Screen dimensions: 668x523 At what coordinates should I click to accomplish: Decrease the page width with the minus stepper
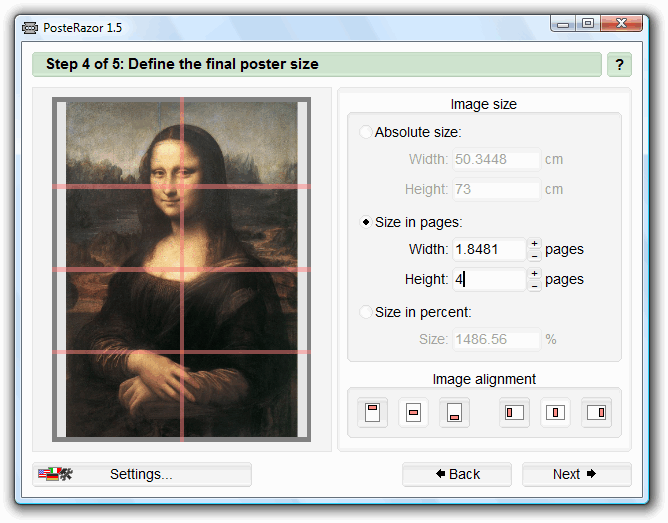(x=534, y=256)
